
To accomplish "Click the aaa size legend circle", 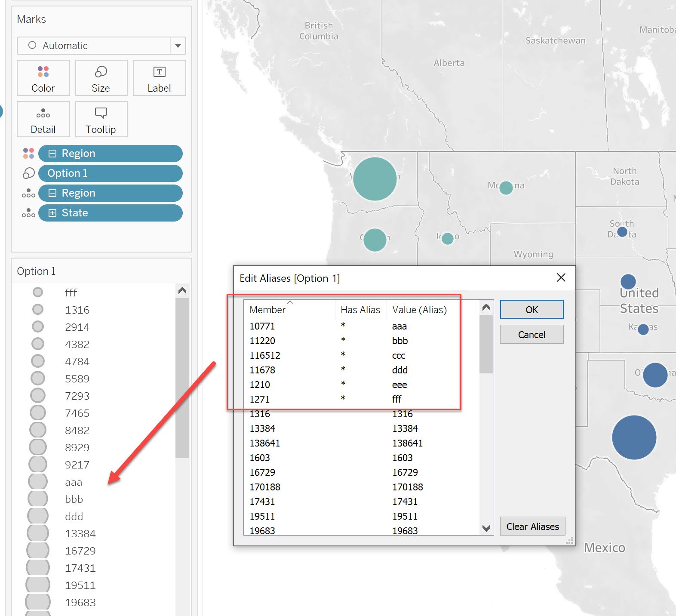I will (38, 482).
